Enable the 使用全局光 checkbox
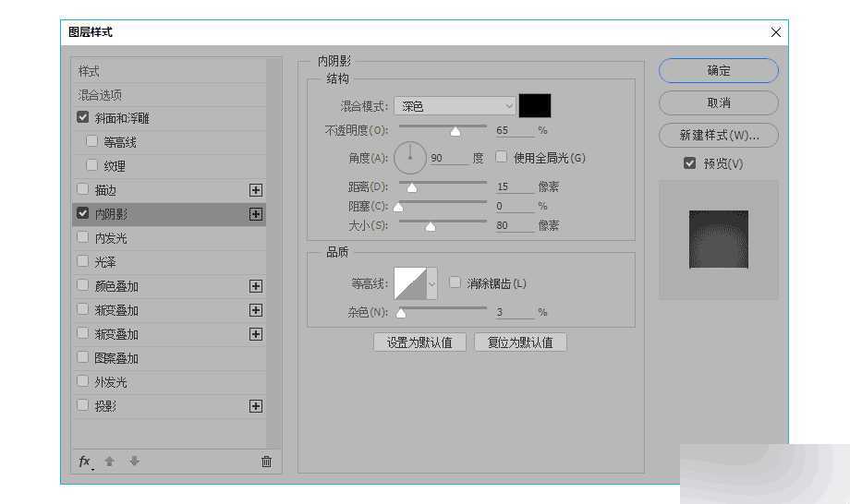The height and width of the screenshot is (504, 850). (502, 157)
